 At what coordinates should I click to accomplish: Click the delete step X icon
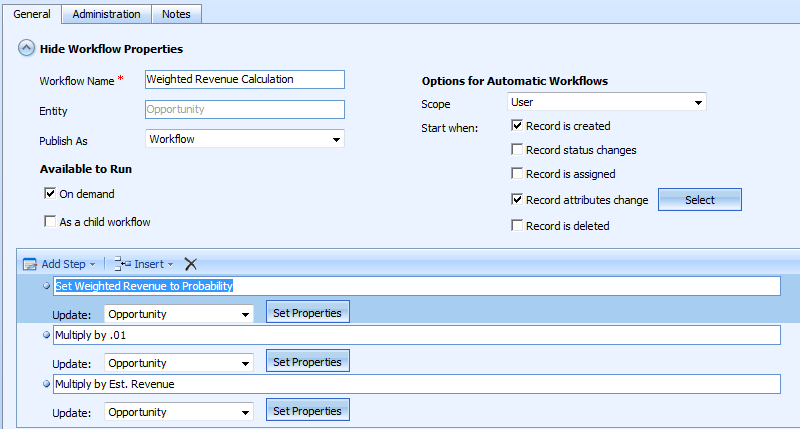coord(191,264)
